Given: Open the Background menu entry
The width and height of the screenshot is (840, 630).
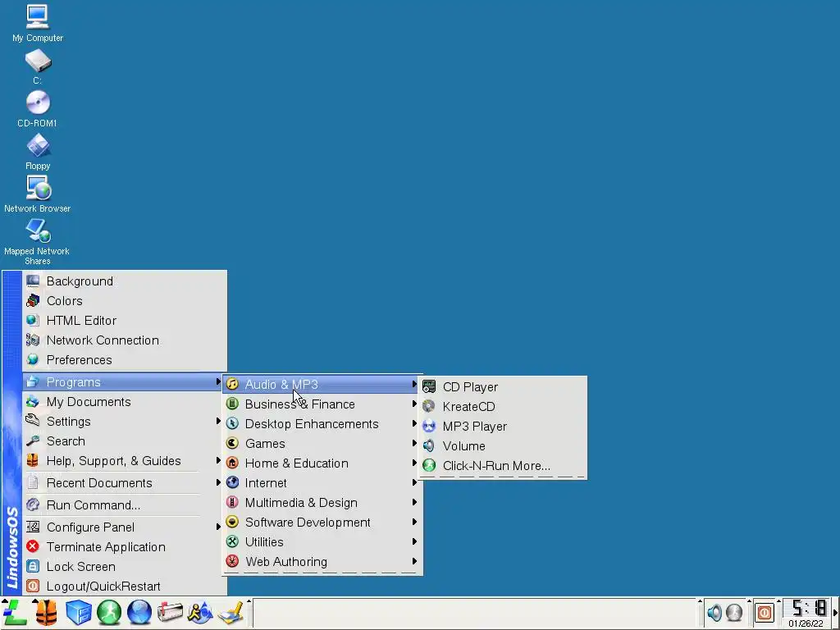Looking at the screenshot, I should point(125,281).
